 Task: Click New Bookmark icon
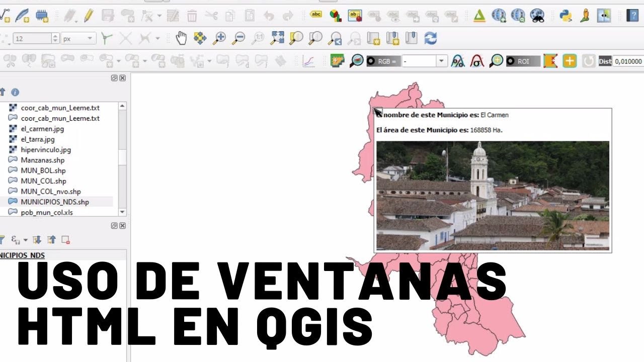392,38
